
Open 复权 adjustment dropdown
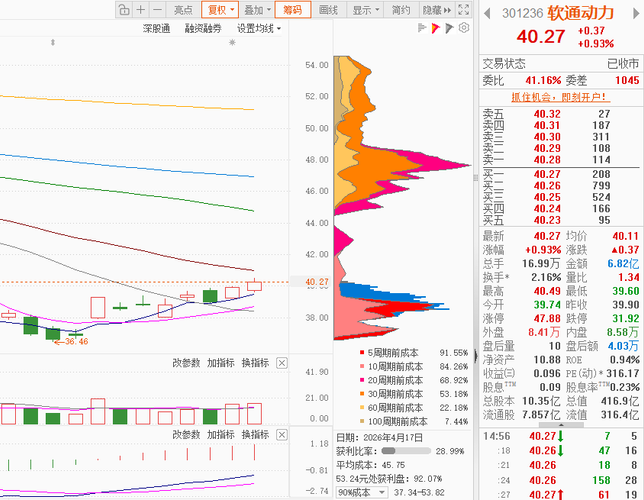click(221, 9)
